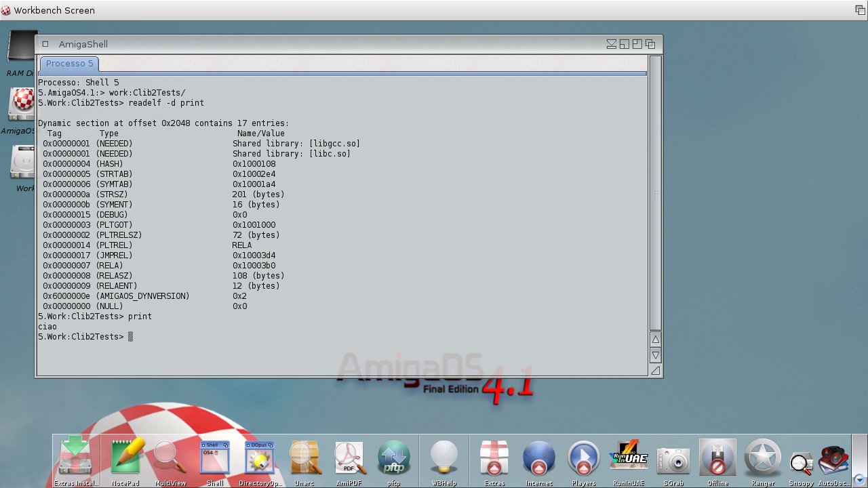Open the Extras drawer in dock
The height and width of the screenshot is (488, 868).
[x=494, y=461]
